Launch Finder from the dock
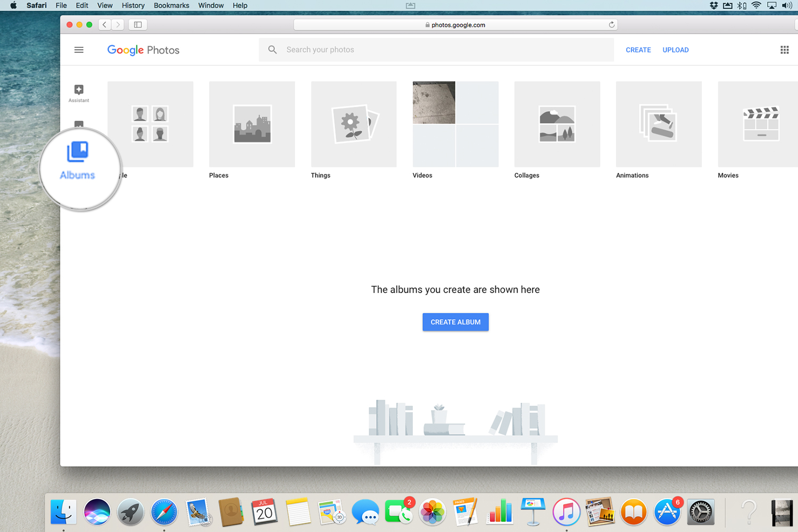798x532 pixels. (x=63, y=512)
